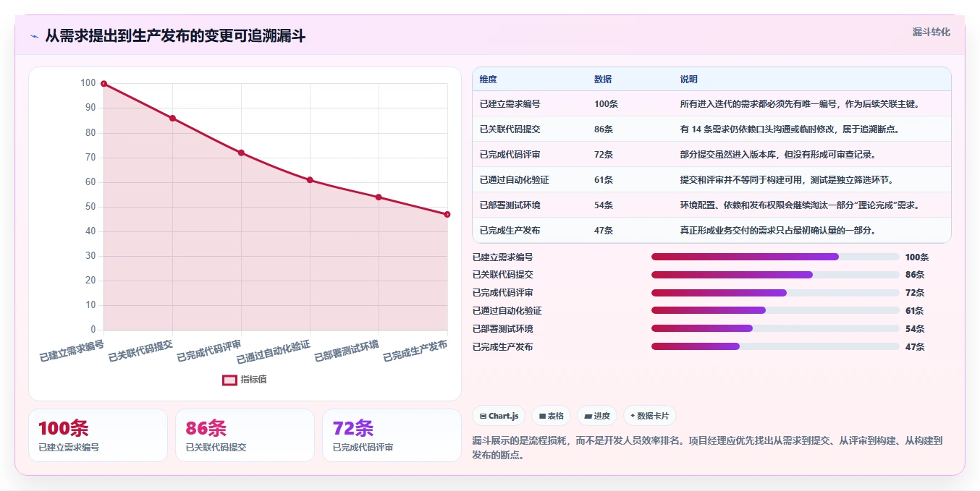Open the 72条 已完成代码评审 data card

tap(392, 435)
